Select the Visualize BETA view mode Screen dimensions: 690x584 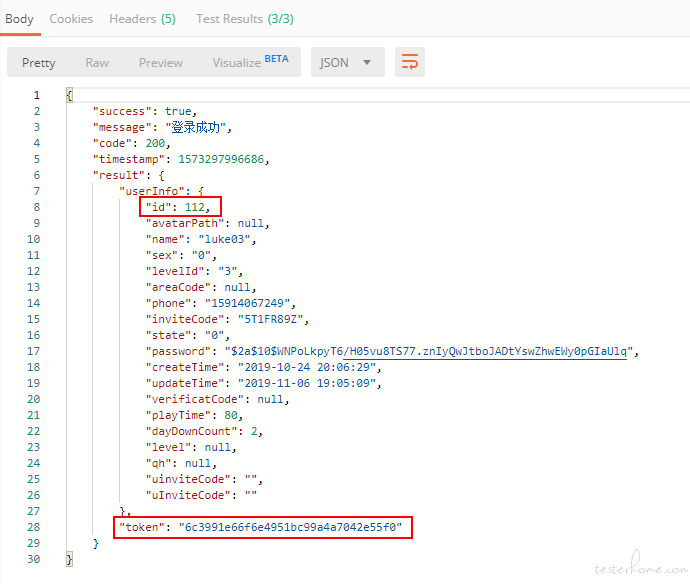pyautogui.click(x=250, y=62)
